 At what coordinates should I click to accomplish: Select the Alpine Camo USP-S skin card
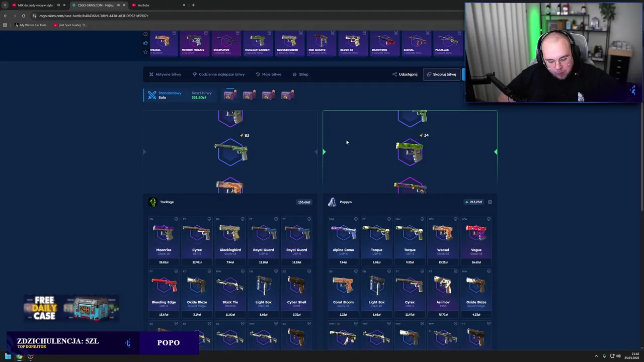click(x=343, y=241)
